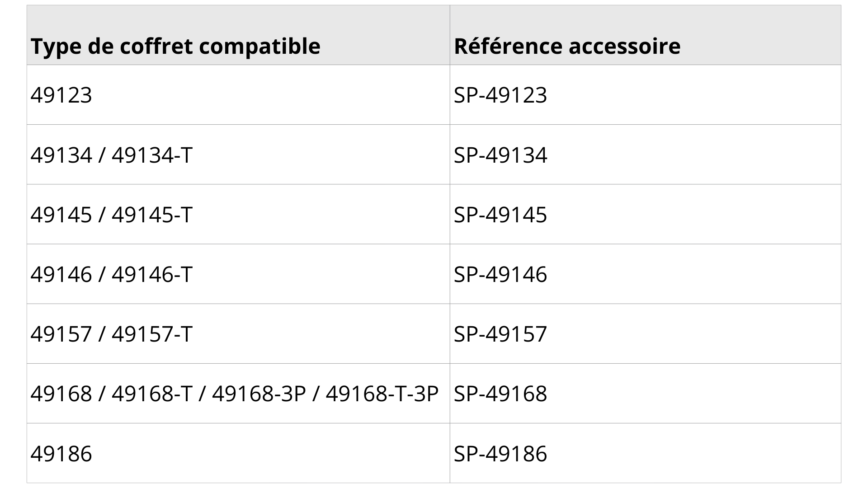Select the SP-49123 reference cell
This screenshot has height=488, width=868.
tap(646, 95)
